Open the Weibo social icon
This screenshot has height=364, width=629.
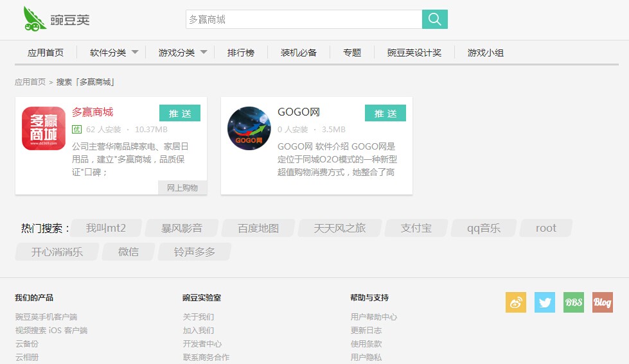[x=516, y=302]
